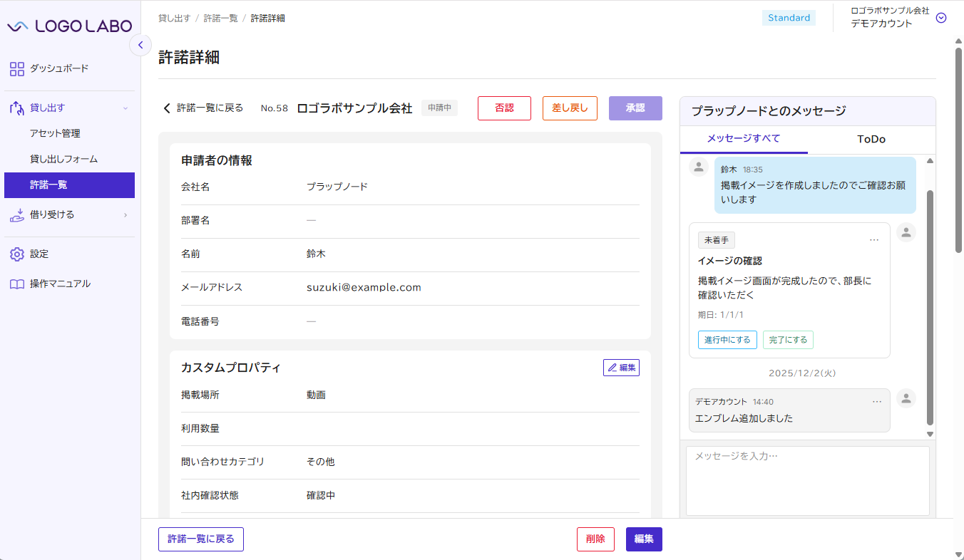964x560 pixels.
Task: Click 鈴木's avatar icon in messages
Action: point(699,167)
